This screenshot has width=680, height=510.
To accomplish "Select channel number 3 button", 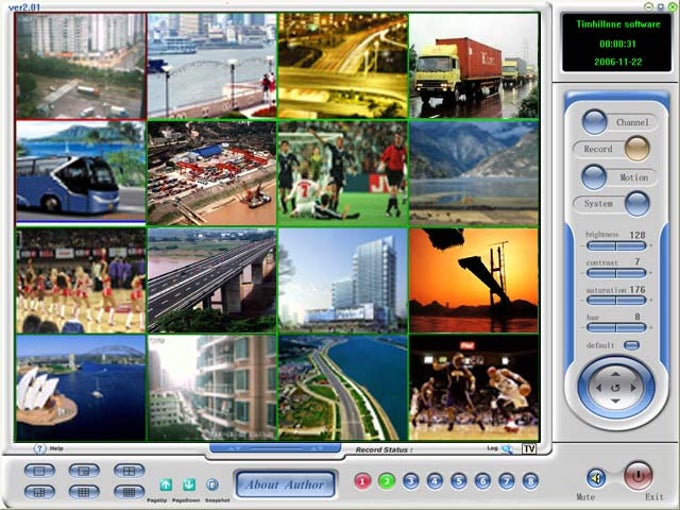I will point(411,481).
